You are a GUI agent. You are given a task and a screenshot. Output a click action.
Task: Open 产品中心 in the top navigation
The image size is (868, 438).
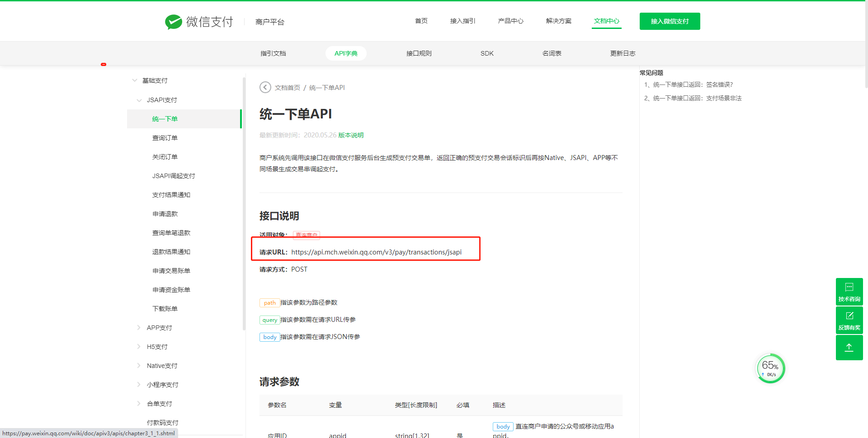pyautogui.click(x=511, y=21)
